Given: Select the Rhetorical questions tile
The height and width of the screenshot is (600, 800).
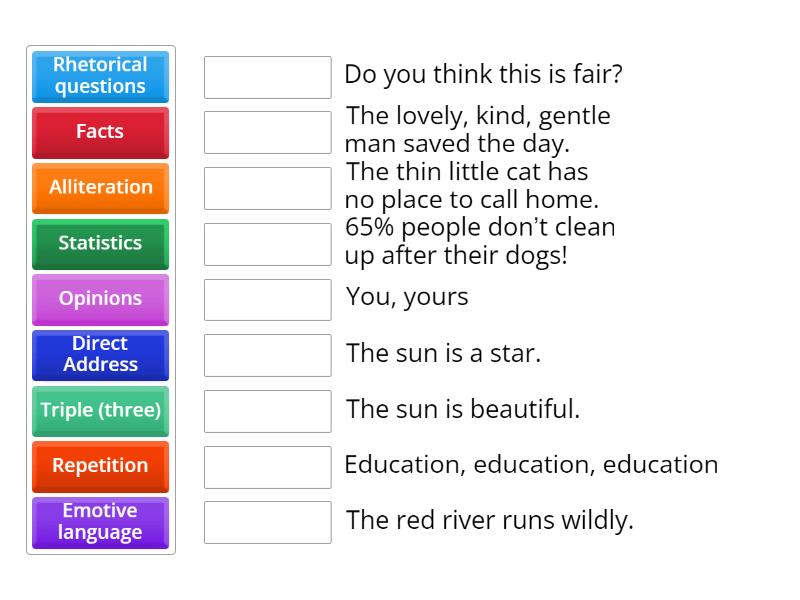Looking at the screenshot, I should click(x=100, y=76).
